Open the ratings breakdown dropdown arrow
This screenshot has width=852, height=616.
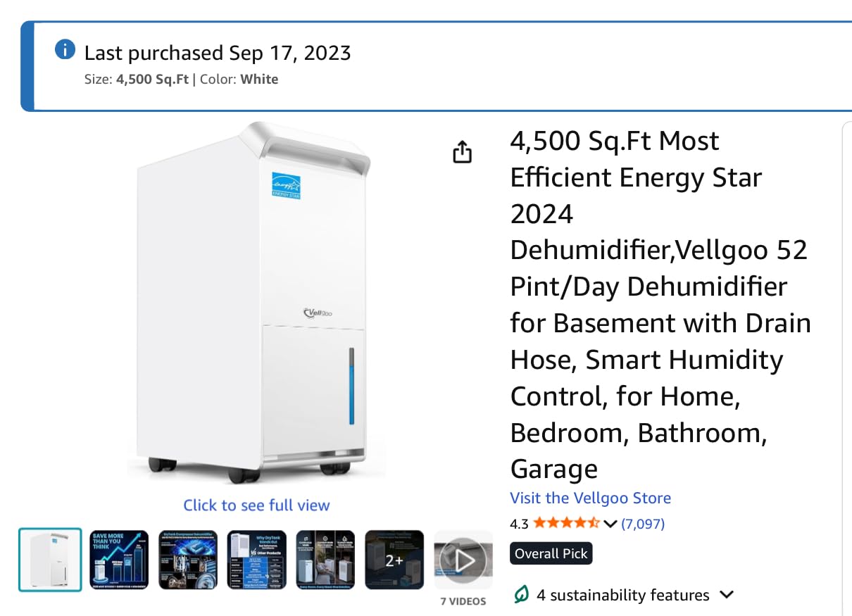[x=610, y=524]
